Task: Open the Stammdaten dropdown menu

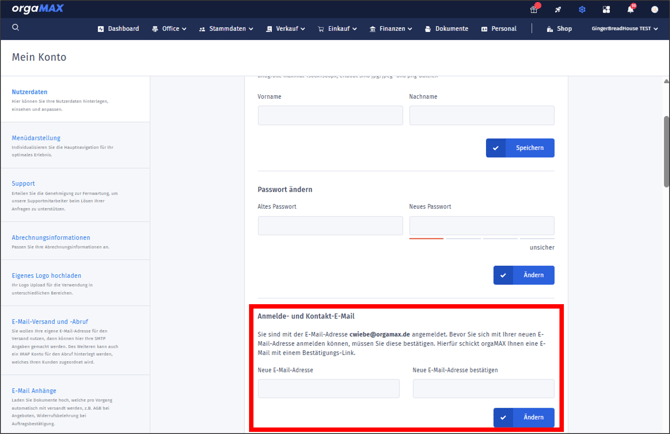Action: [x=225, y=29]
